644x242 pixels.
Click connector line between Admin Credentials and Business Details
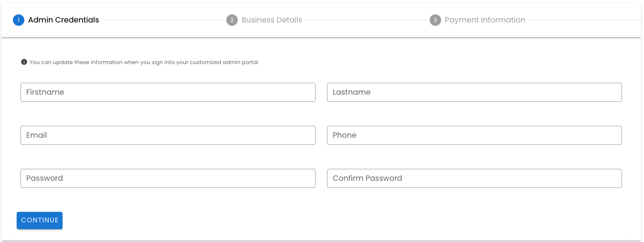pos(162,20)
